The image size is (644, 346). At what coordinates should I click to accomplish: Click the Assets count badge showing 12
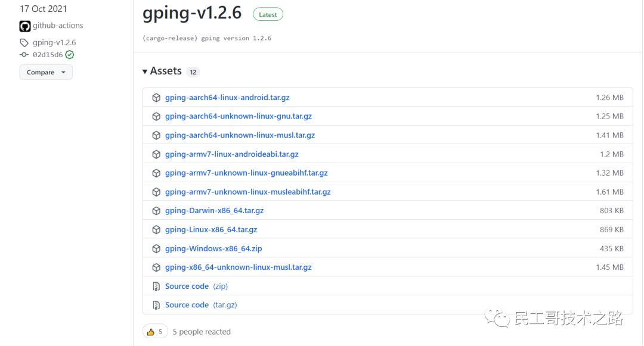(193, 72)
